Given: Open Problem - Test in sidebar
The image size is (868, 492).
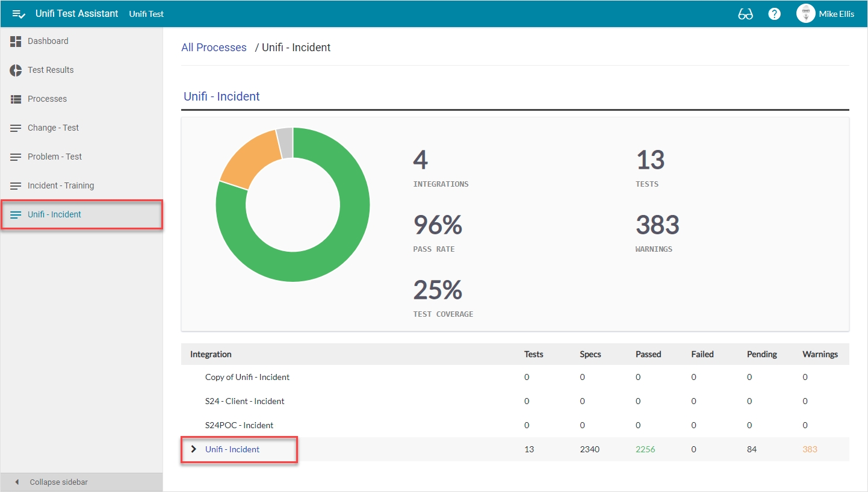Looking at the screenshot, I should (54, 157).
